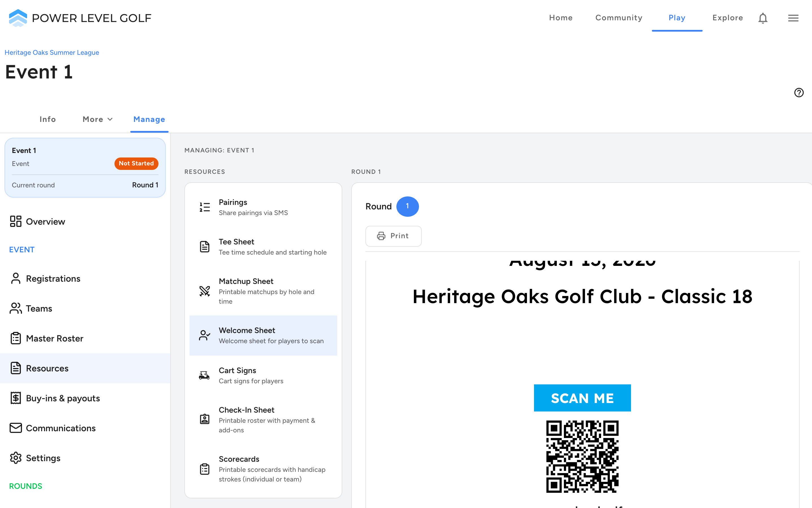Click the Communications envelope icon
This screenshot has width=812, height=508.
click(16, 428)
